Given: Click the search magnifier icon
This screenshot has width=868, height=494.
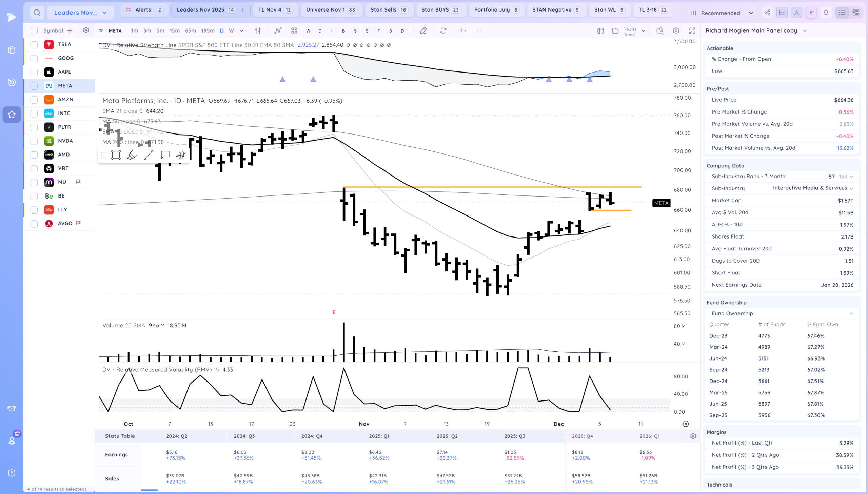Looking at the screenshot, I should coord(37,13).
